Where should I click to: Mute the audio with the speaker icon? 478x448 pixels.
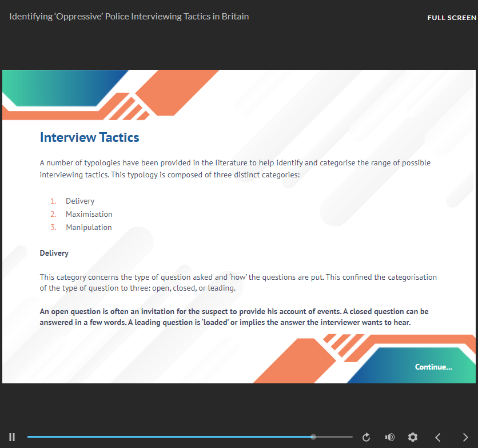390,437
